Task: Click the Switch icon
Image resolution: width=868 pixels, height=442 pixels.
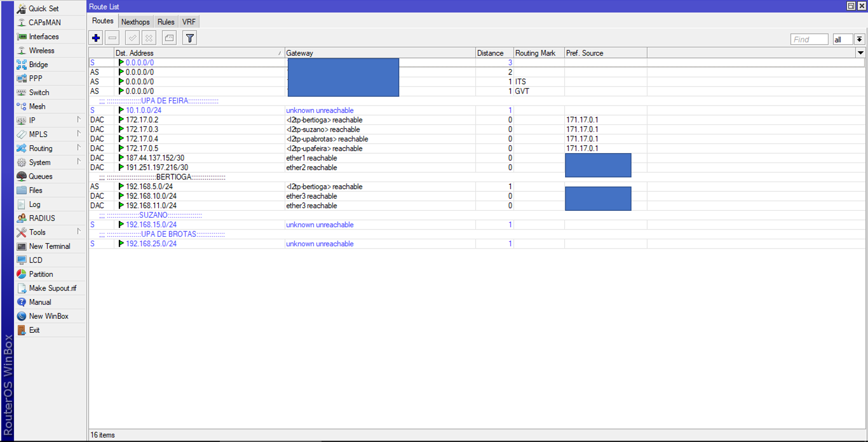Action: click(21, 92)
